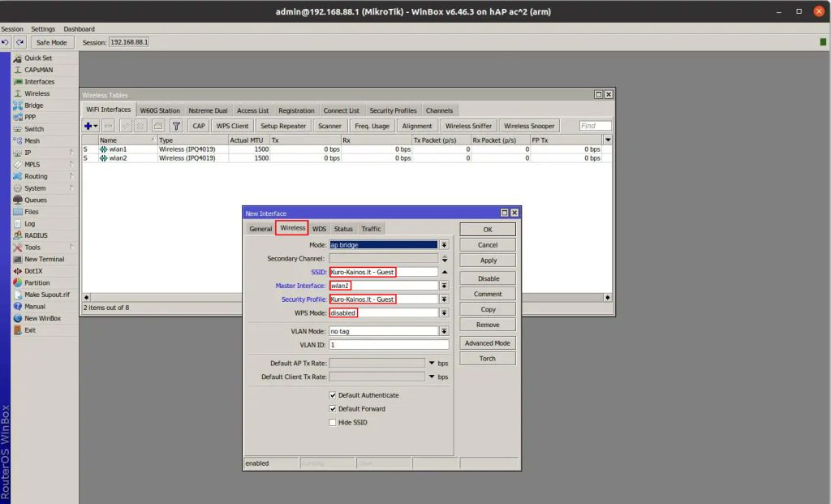
Task: Expand the Secondary Channel arrows
Action: coord(444,259)
